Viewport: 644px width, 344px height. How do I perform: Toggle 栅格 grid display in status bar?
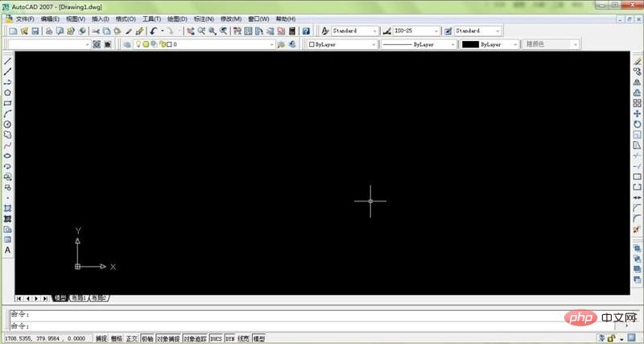tap(117, 338)
